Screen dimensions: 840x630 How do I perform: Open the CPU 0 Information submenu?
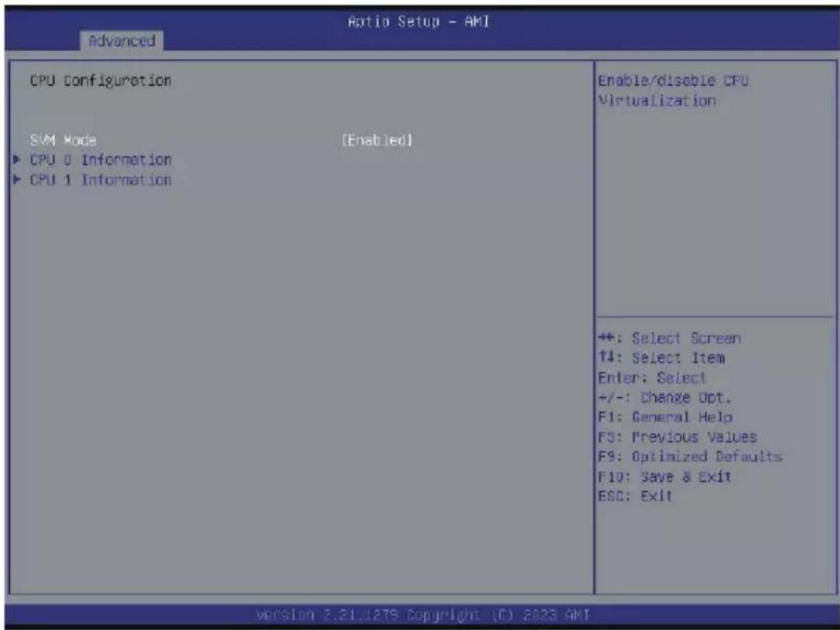tap(100, 160)
